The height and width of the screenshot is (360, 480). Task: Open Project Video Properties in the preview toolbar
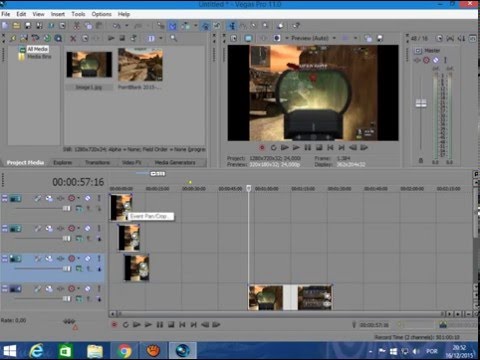click(234, 38)
